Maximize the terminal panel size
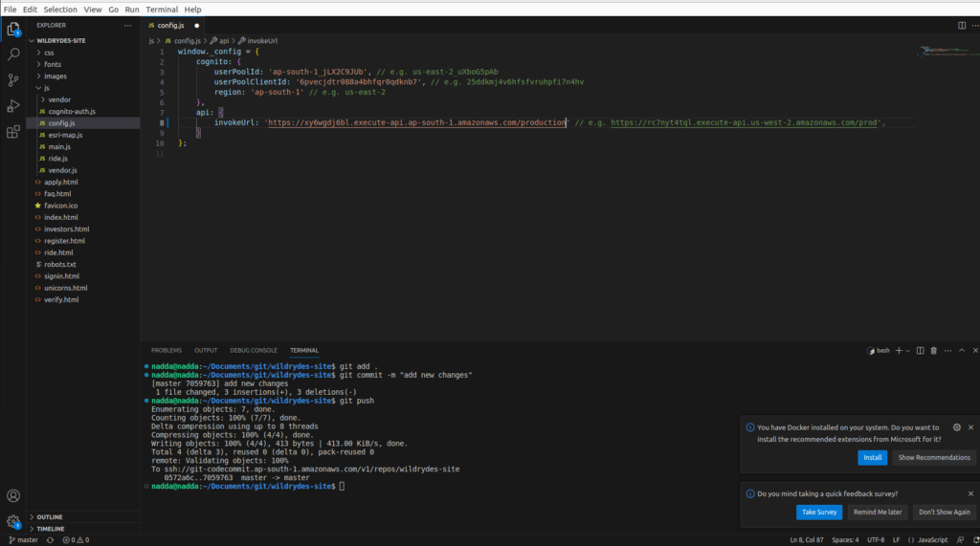This screenshot has height=546, width=980. coord(962,351)
